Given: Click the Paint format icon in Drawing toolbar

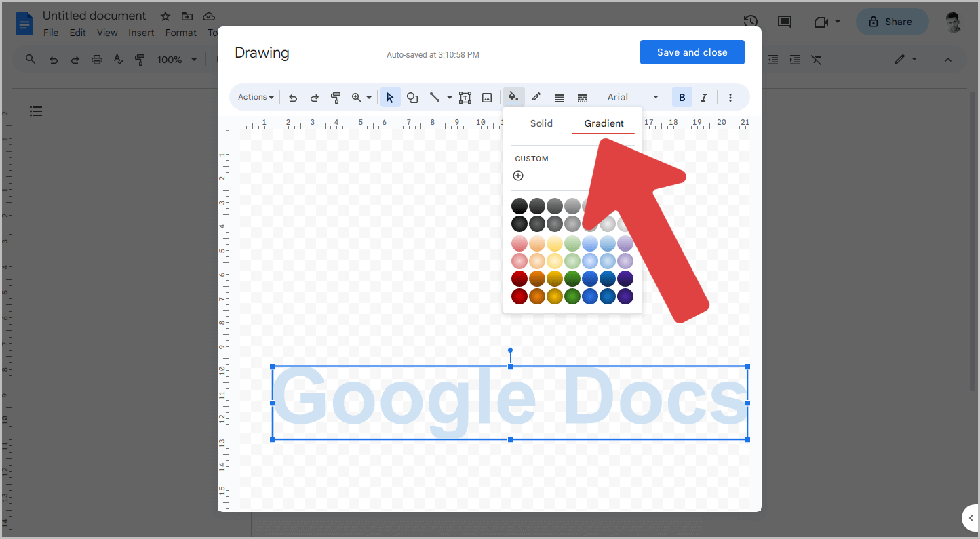Looking at the screenshot, I should [335, 98].
